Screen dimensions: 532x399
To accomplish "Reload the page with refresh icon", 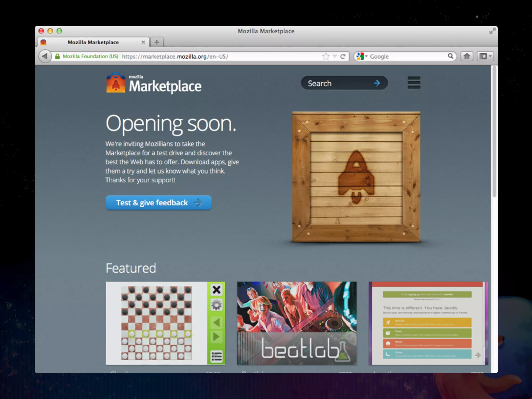I will 343,56.
